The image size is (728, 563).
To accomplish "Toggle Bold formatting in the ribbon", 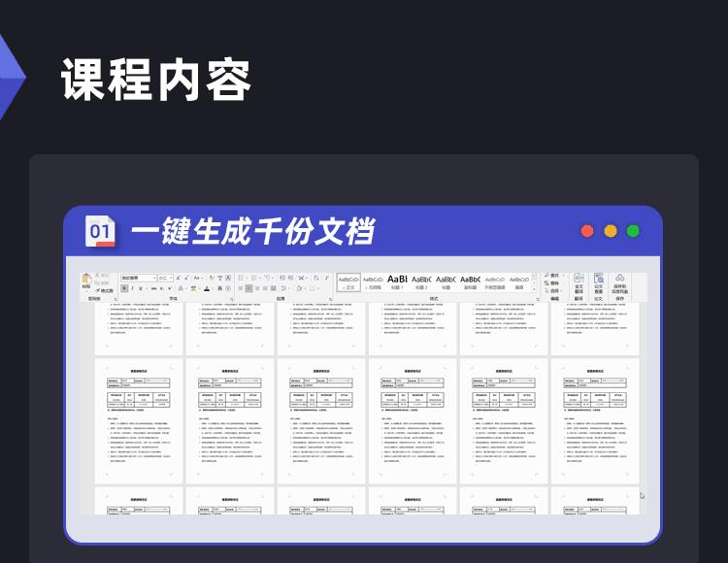I will click(x=124, y=288).
